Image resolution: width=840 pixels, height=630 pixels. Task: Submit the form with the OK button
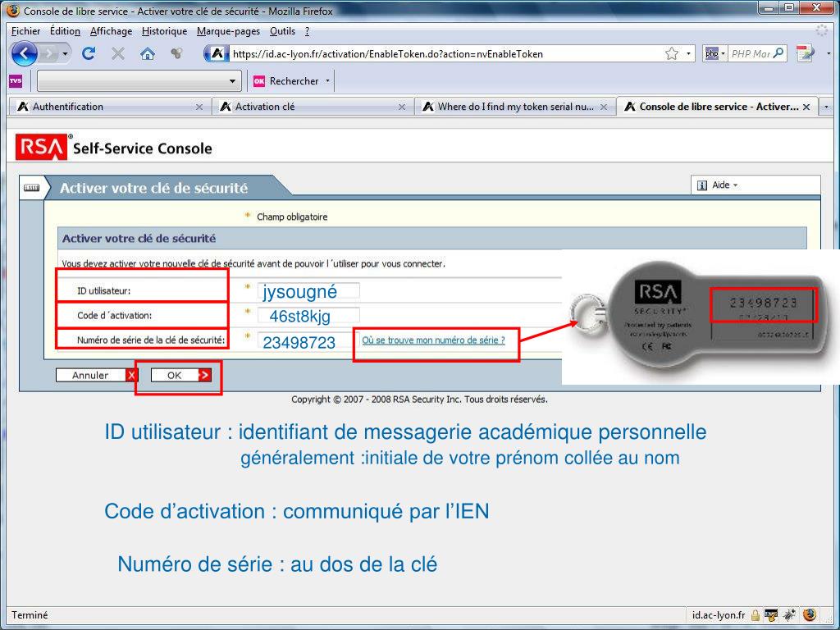click(x=181, y=375)
